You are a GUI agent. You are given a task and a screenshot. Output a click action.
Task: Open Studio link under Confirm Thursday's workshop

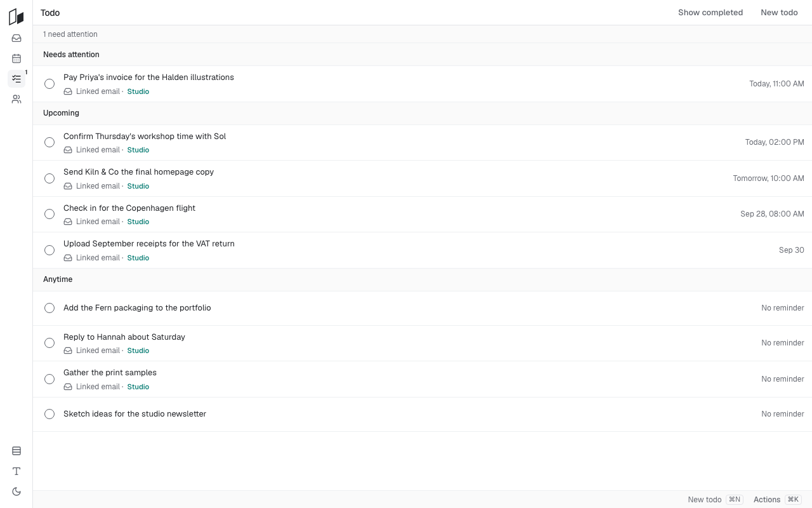click(138, 150)
